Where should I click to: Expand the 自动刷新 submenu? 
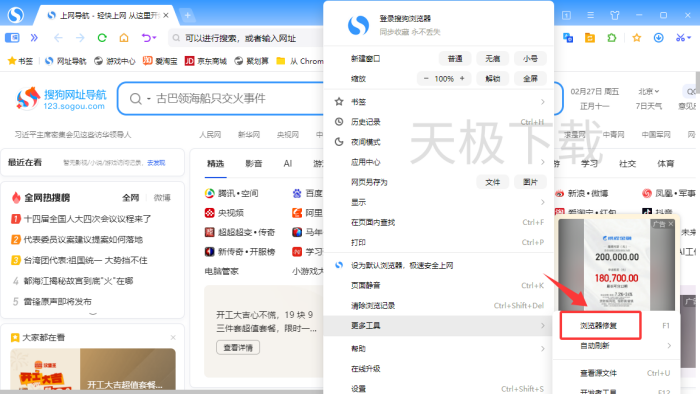point(617,346)
